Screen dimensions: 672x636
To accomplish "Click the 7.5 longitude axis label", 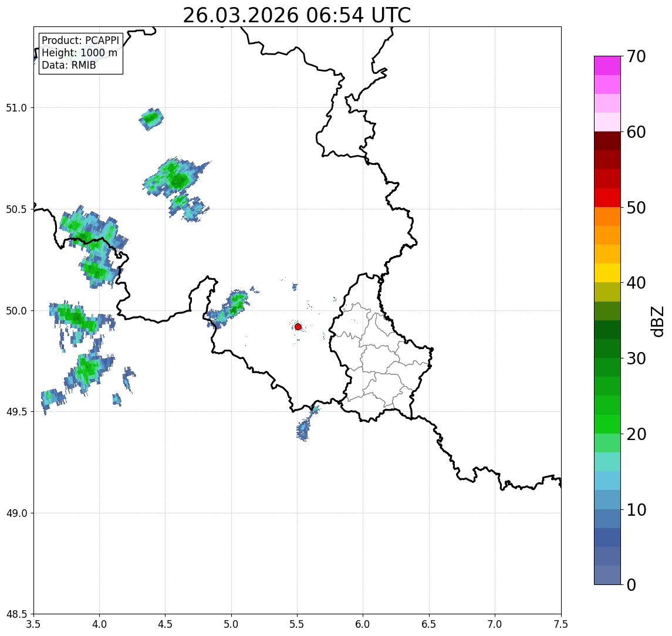I will pyautogui.click(x=561, y=624).
